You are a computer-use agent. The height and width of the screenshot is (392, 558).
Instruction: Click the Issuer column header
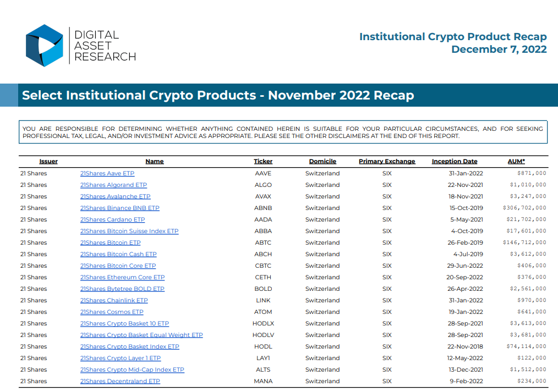point(48,161)
